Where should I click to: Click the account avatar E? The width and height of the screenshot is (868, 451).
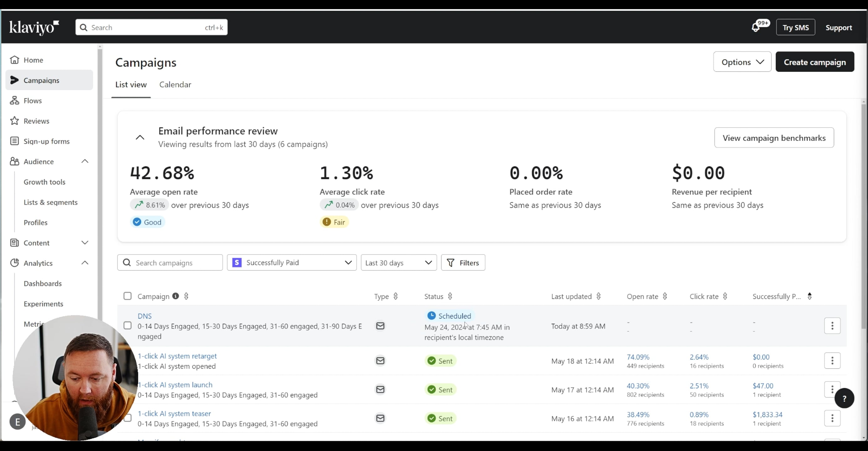[18, 422]
